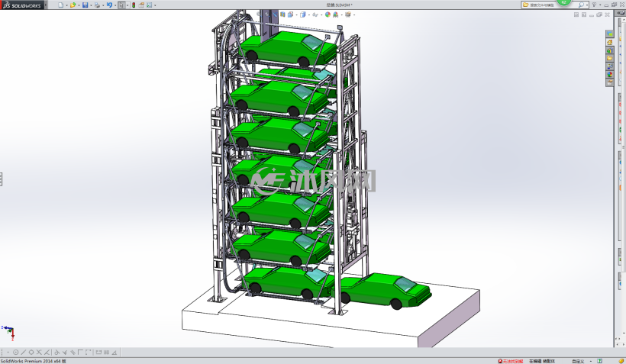The height and width of the screenshot is (364, 626).
Task: Create a new document with New icon
Action: point(60,5)
